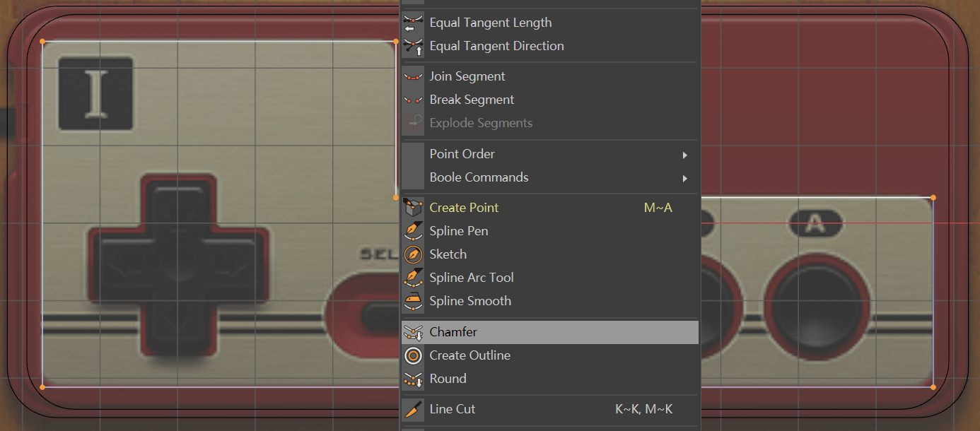Select the Equal Tangent Direction icon

413,46
